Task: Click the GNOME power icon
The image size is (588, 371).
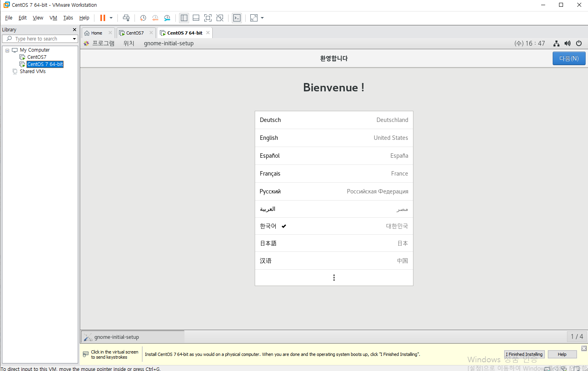Action: point(579,43)
